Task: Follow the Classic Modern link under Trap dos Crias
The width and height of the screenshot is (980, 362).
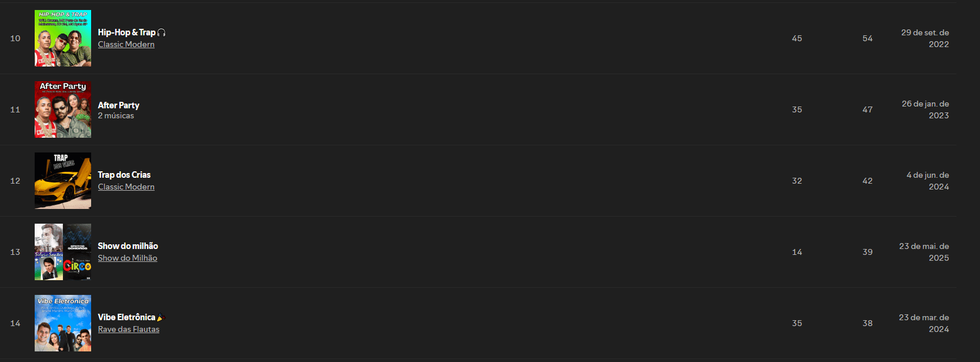Action: click(126, 187)
